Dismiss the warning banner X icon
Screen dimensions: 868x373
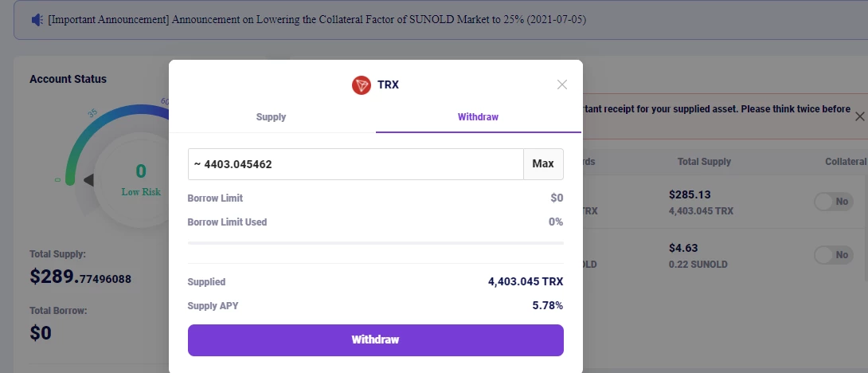click(x=859, y=116)
